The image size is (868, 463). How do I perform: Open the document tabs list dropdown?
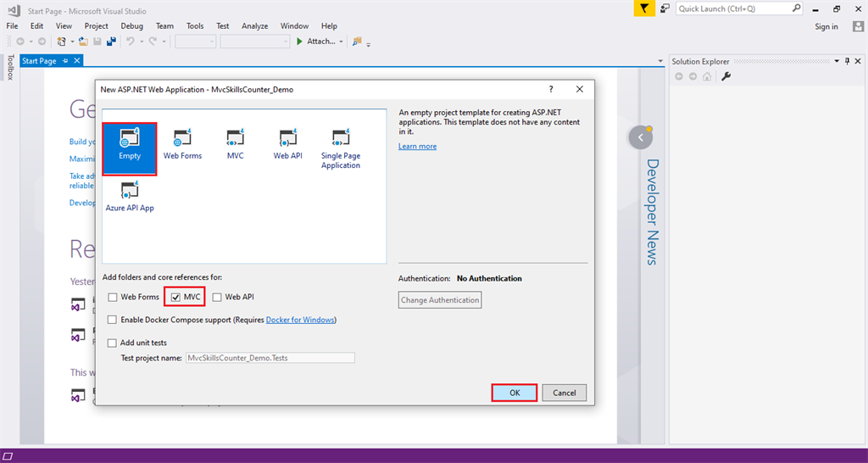pos(660,61)
